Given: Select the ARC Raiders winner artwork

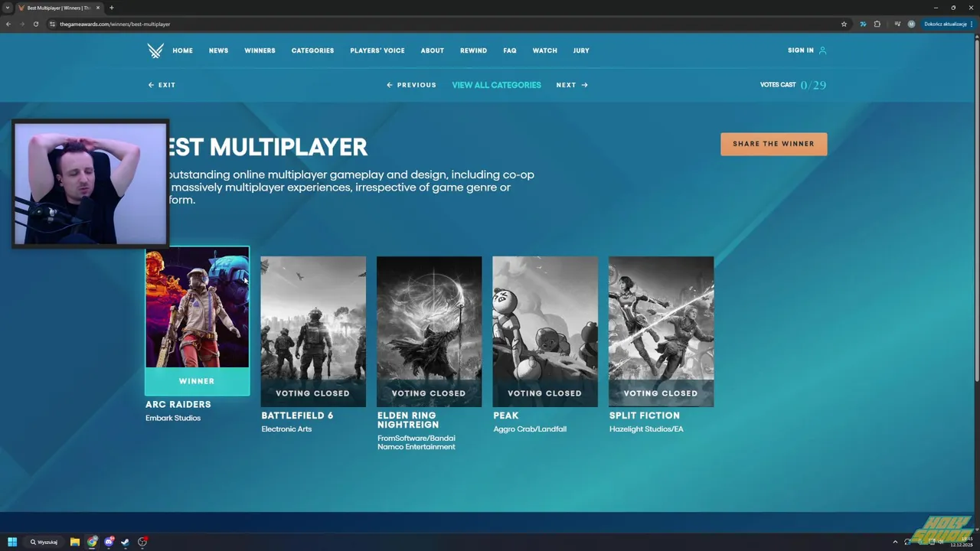Looking at the screenshot, I should (x=198, y=308).
